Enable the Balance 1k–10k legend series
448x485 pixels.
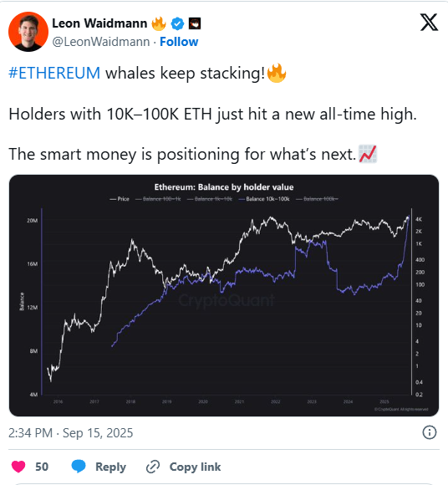pyautogui.click(x=210, y=199)
